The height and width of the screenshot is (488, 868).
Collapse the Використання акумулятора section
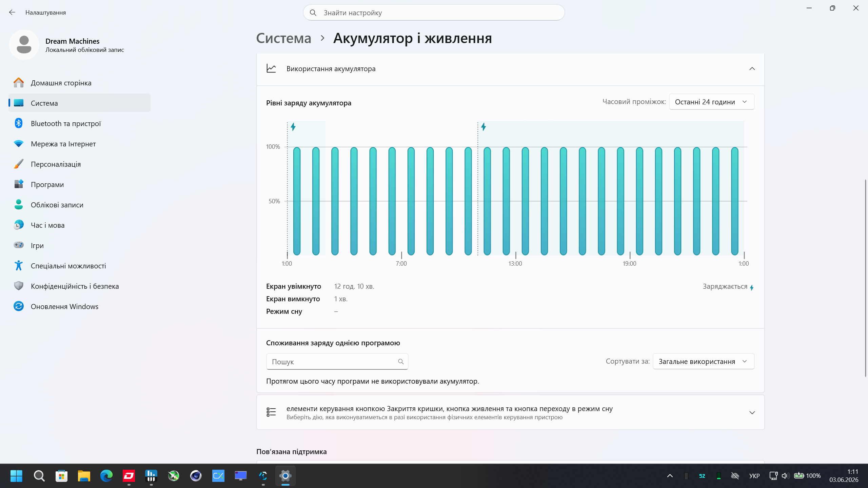coord(752,69)
